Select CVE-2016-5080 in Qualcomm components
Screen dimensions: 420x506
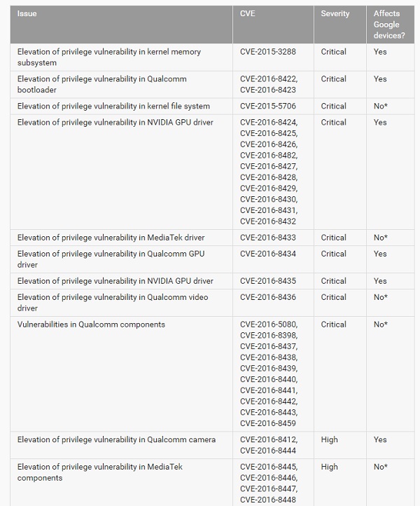click(269, 324)
